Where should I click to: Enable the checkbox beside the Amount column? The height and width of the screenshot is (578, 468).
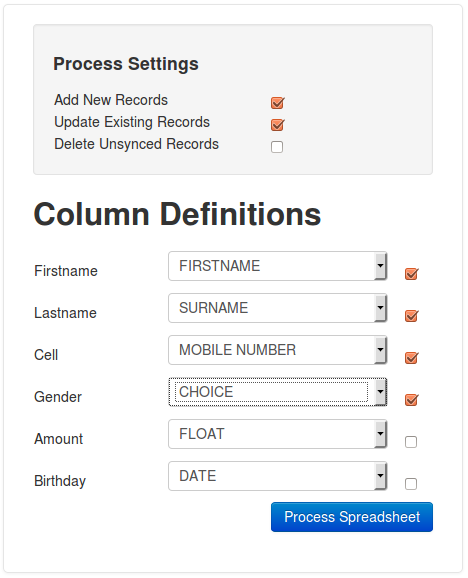411,442
